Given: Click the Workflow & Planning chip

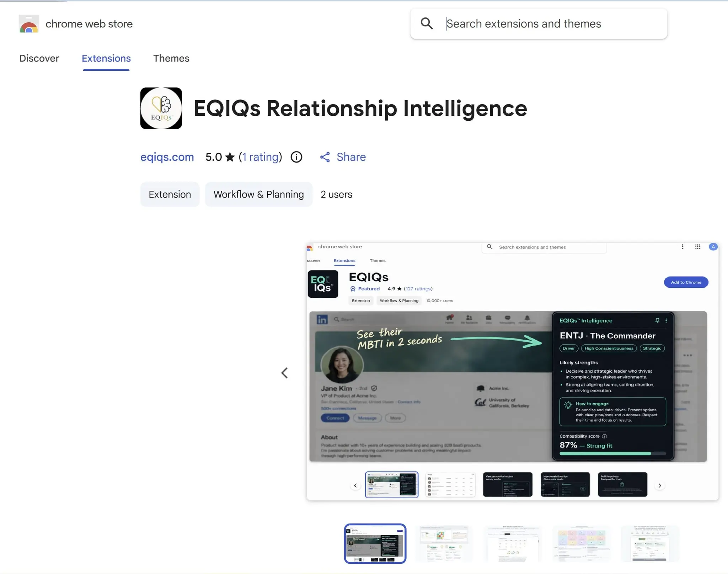Looking at the screenshot, I should (x=259, y=194).
